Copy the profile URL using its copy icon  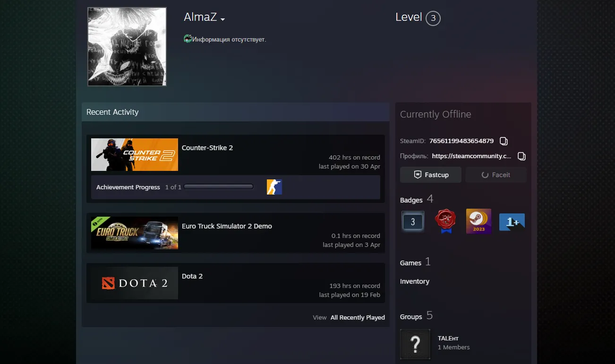[521, 156]
